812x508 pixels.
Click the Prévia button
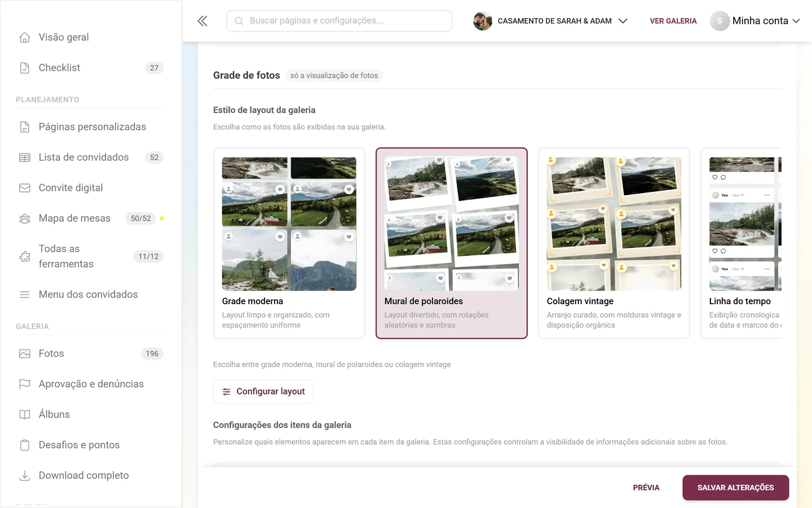coord(646,488)
